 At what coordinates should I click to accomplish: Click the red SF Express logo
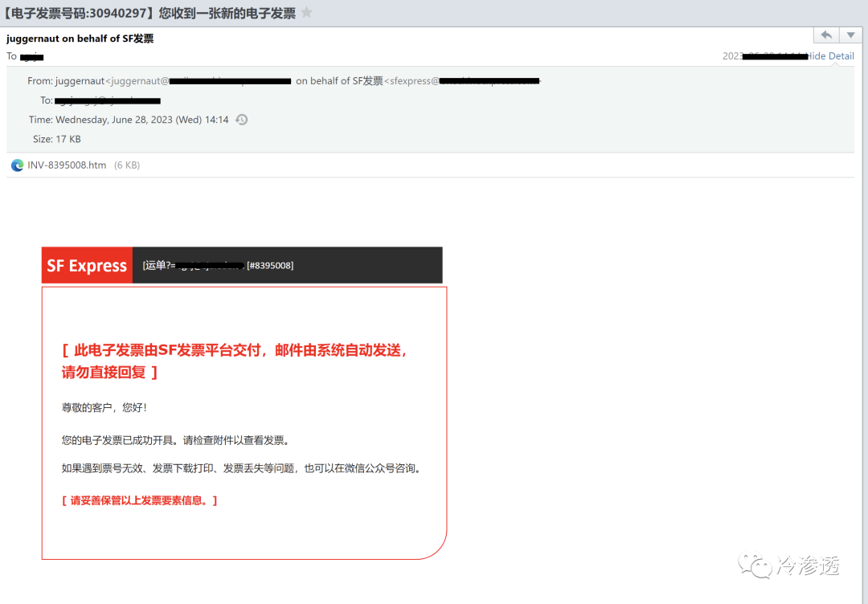point(87,265)
